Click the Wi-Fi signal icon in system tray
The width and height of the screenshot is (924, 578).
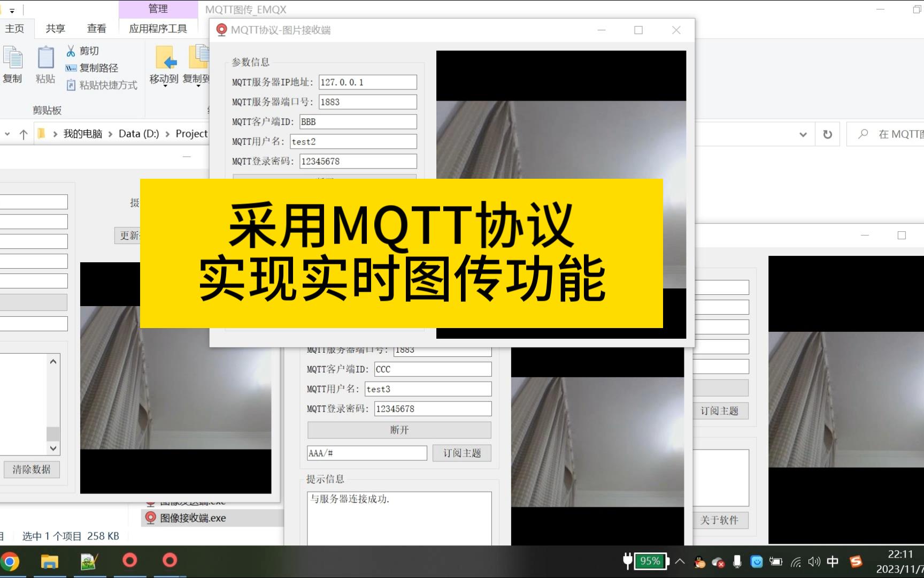(x=796, y=561)
